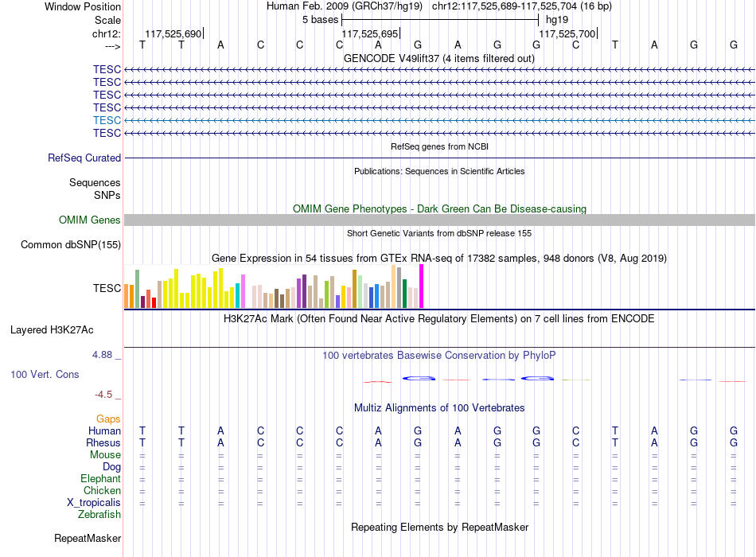
Task: Click the RepeatMasker track label
Action: click(88, 538)
